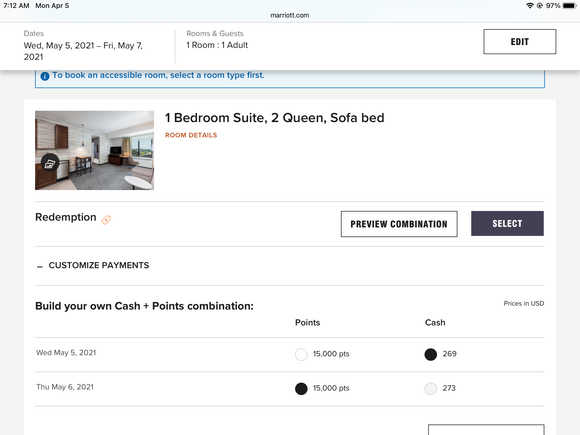Select cash 269 for Wed May 5

[431, 354]
